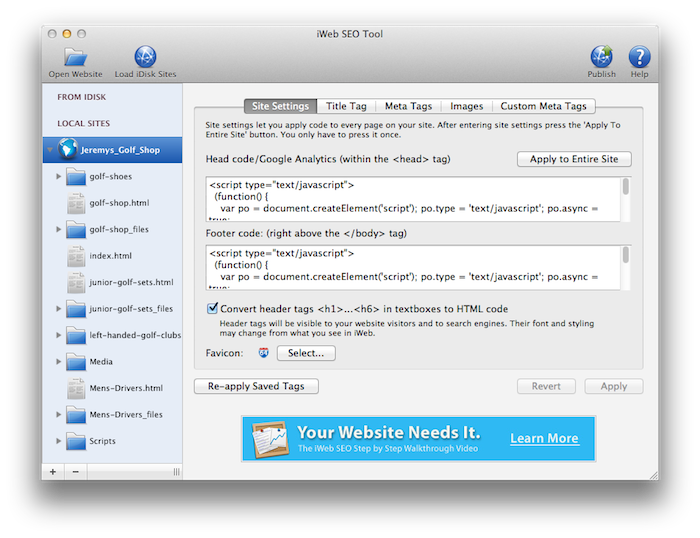Expand left-handed-golf-clubs folder

tap(58, 335)
